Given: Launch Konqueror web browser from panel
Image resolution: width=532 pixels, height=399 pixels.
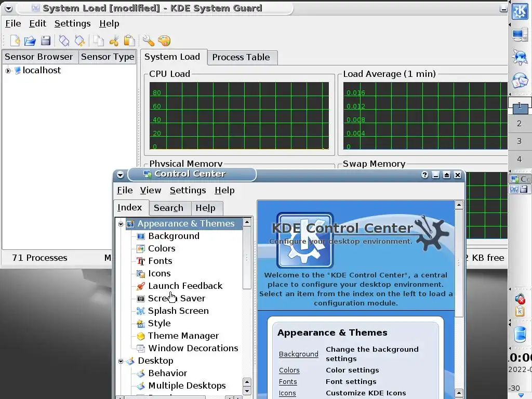Looking at the screenshot, I should [520, 57].
